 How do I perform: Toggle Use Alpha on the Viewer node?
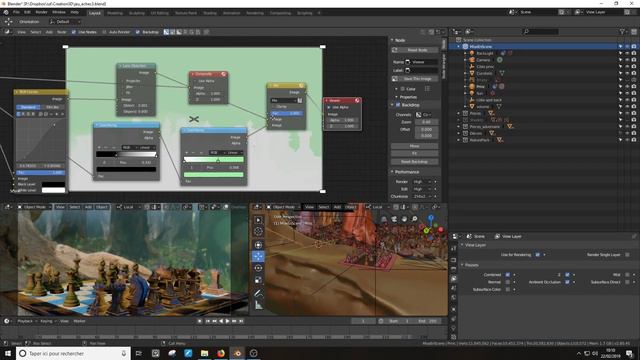tap(329, 107)
